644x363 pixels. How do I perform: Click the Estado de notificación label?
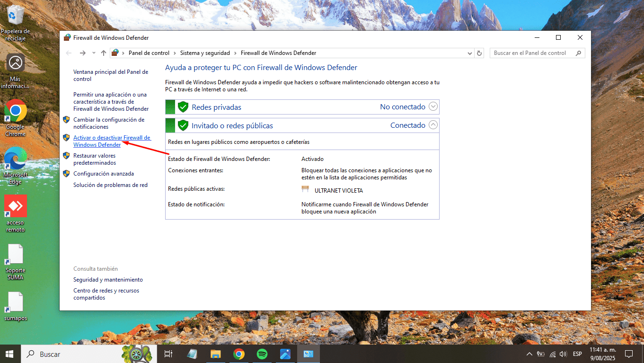(196, 204)
